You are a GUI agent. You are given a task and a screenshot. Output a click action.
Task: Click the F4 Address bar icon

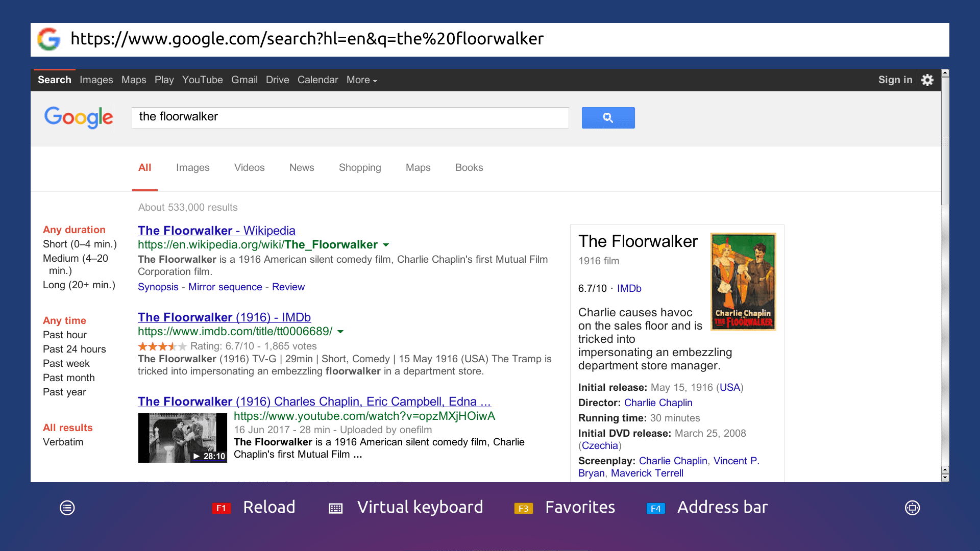click(655, 508)
